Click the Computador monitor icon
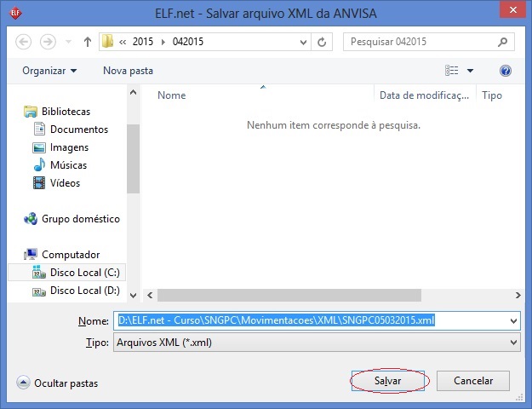 point(31,254)
